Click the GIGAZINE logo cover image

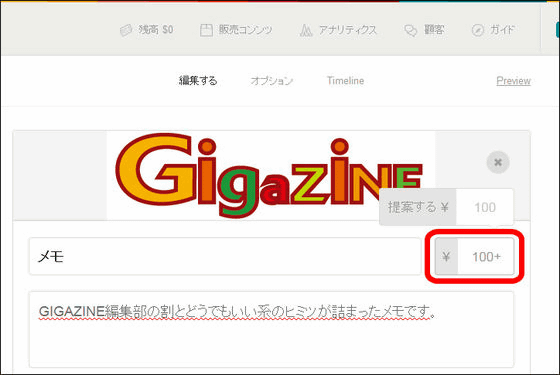tap(270, 175)
